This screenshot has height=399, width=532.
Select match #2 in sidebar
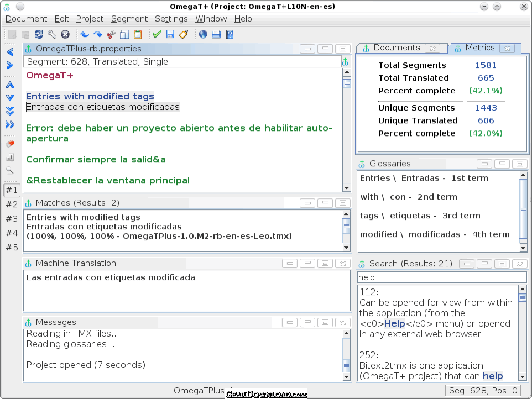(x=12, y=204)
